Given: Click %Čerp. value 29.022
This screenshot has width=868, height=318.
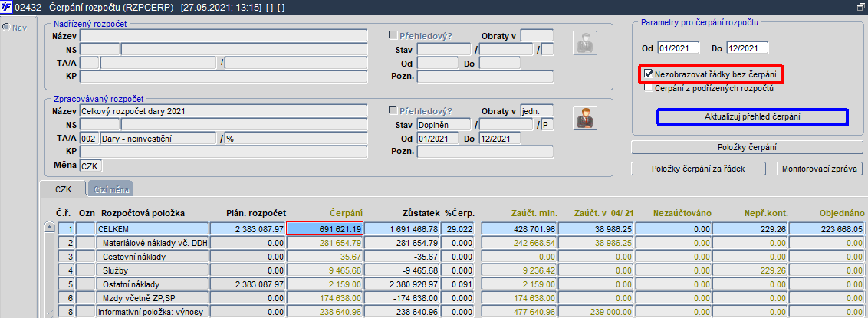Looking at the screenshot, I should pos(459,228).
